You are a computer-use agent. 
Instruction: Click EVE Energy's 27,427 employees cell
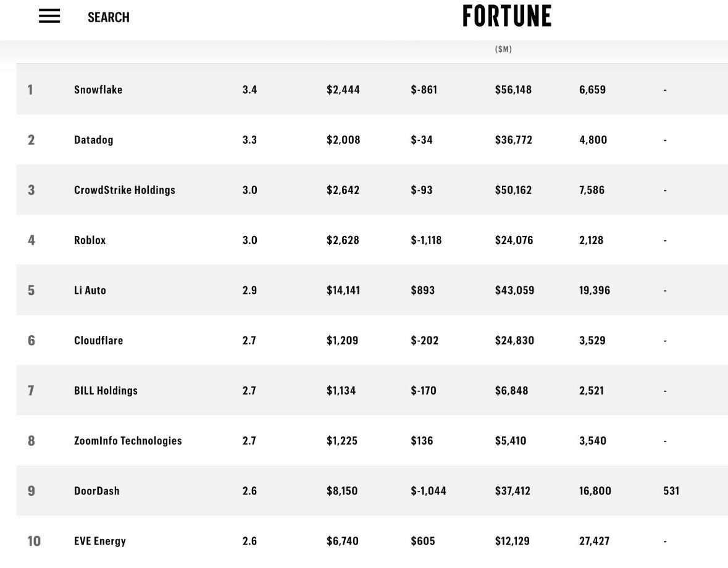tap(594, 541)
